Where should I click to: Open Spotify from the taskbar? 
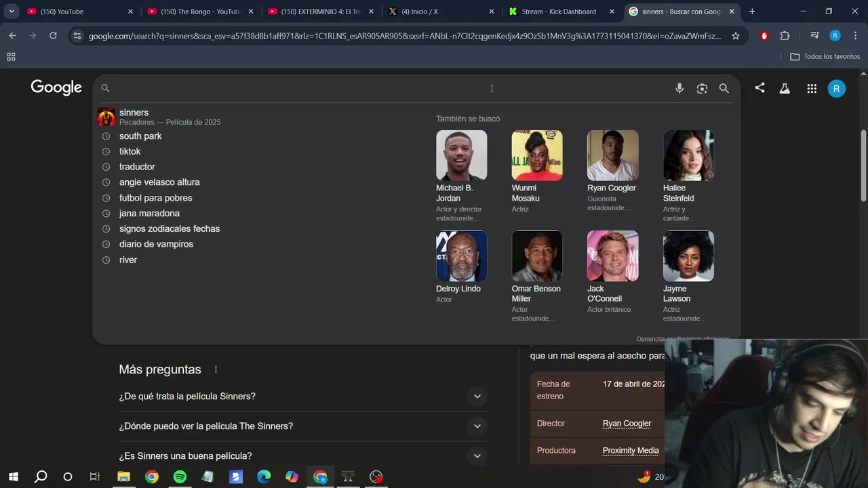pyautogui.click(x=180, y=476)
